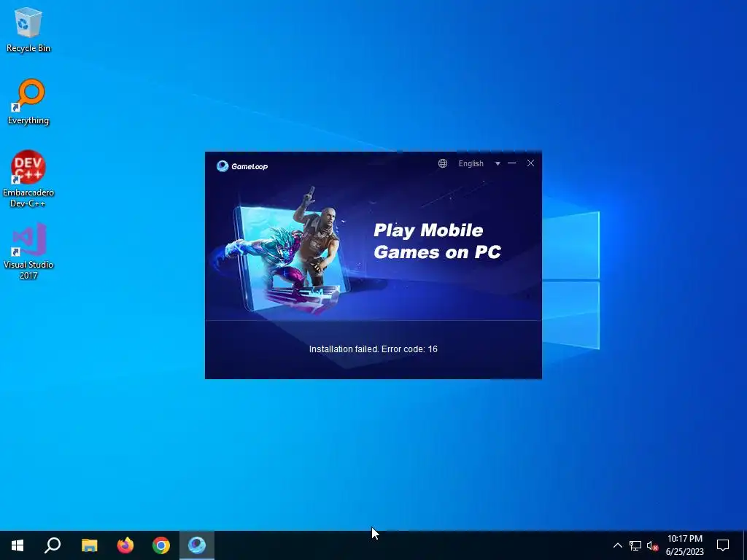This screenshot has width=747, height=560.
Task: Click the globe language icon in GameLoop
Action: pos(443,163)
